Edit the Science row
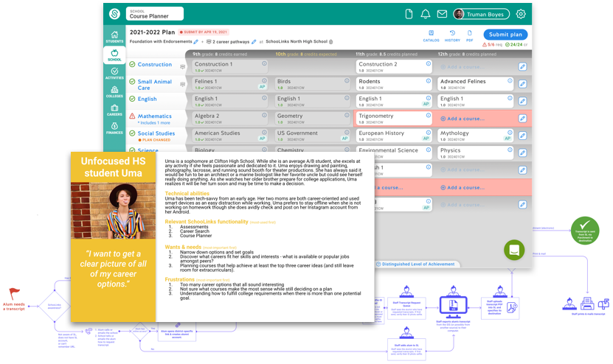The width and height of the screenshot is (613, 364). 522,153
